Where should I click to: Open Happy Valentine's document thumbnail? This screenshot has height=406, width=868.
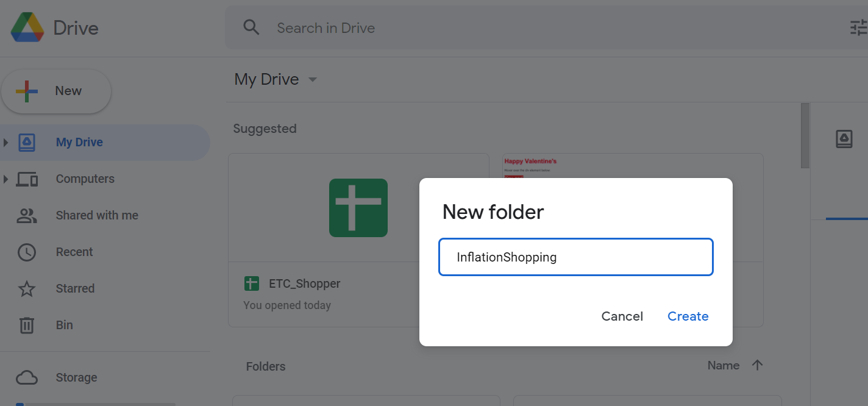tap(633, 166)
